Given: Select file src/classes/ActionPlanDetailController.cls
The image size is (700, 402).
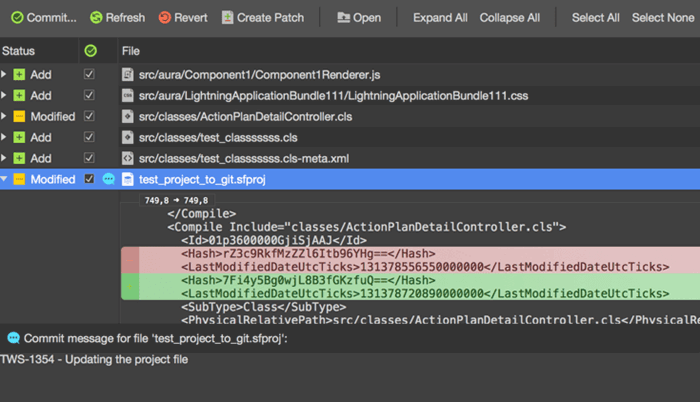Looking at the screenshot, I should coord(245,117).
